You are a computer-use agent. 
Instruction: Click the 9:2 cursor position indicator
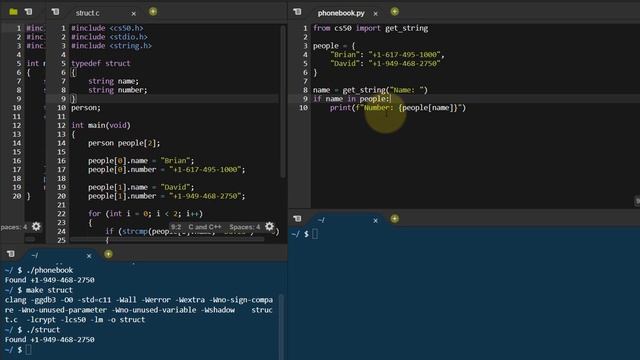click(x=176, y=227)
